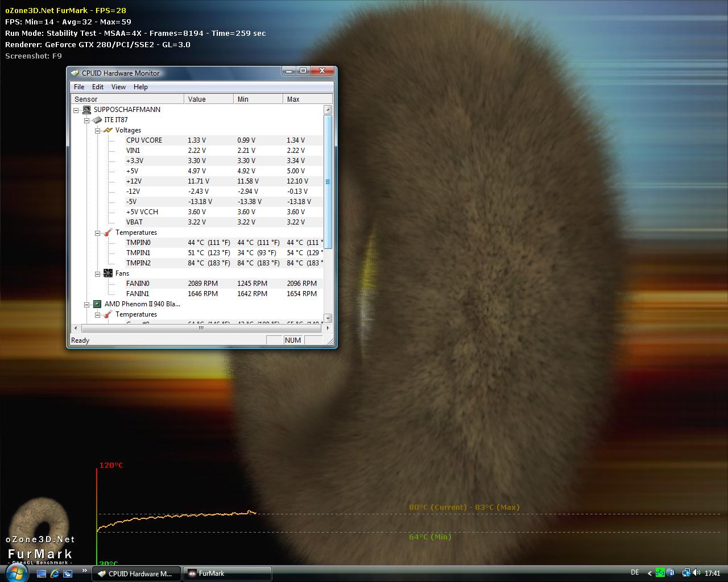Image resolution: width=728 pixels, height=582 pixels.
Task: Show hidden tray icons arrow
Action: (x=650, y=573)
